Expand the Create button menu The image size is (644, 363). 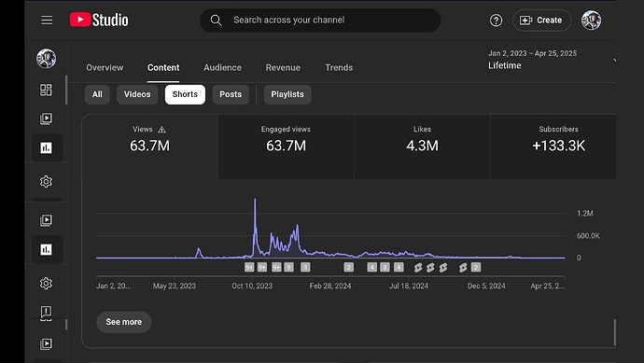[541, 21]
